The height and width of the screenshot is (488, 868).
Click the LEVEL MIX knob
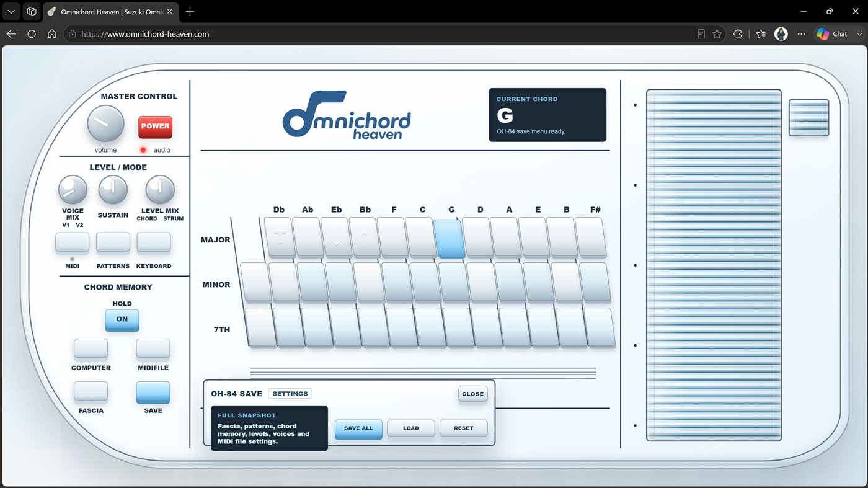(x=160, y=190)
